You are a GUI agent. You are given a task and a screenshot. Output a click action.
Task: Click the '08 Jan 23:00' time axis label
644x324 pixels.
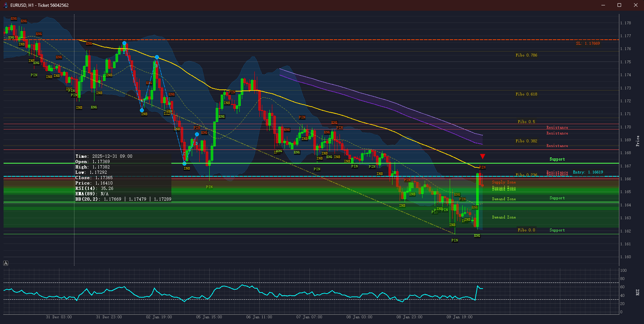pyautogui.click(x=410, y=317)
